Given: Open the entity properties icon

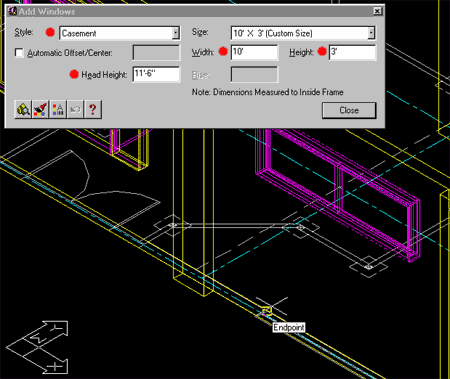Looking at the screenshot, I should coord(58,109).
